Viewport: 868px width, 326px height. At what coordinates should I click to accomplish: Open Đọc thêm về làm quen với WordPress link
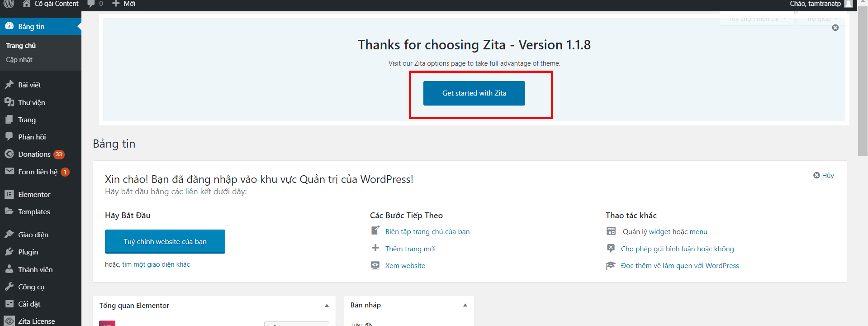pos(680,266)
